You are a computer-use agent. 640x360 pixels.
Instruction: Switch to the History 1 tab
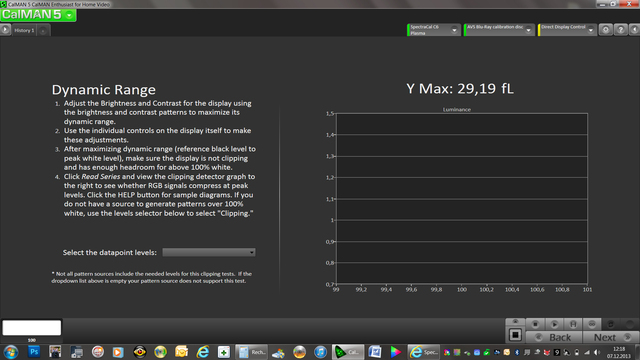[x=24, y=30]
